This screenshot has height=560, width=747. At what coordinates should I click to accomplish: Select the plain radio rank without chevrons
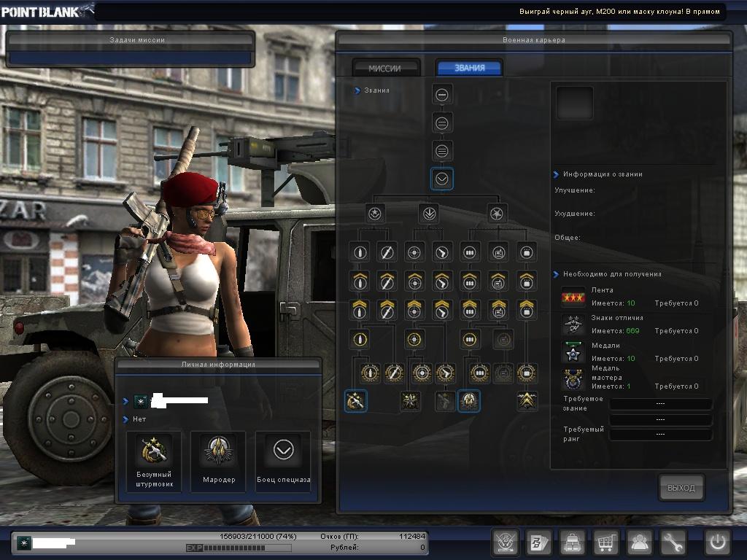pos(498,253)
